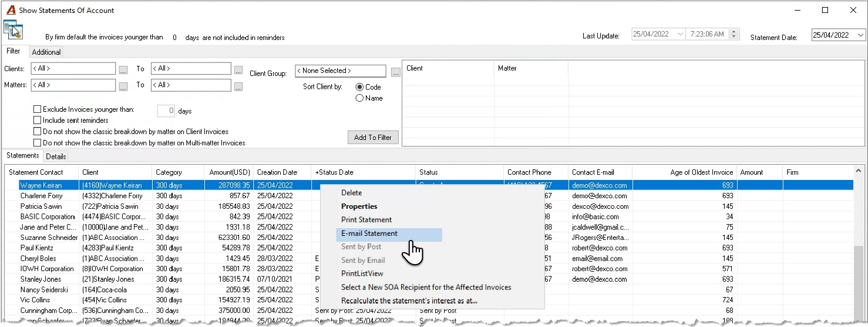Image resolution: width=868 pixels, height=327 pixels.
Task: Open the Details tab
Action: 56,156
